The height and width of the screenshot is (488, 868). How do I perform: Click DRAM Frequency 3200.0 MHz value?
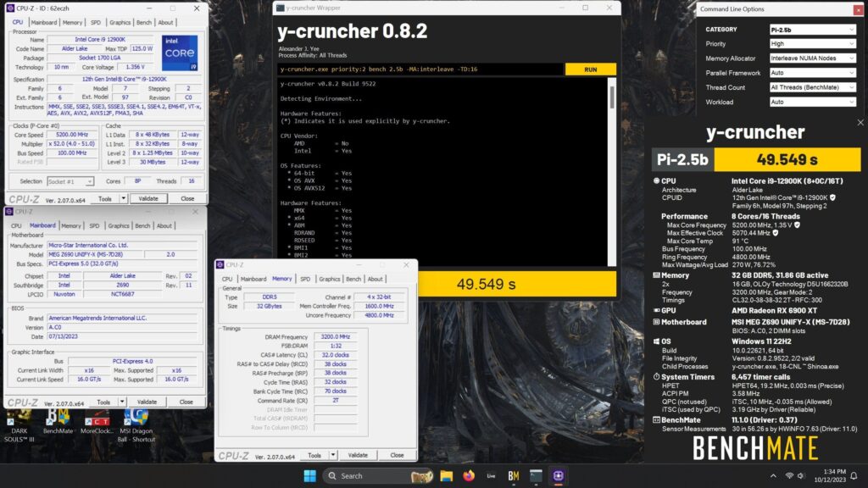[335, 336]
